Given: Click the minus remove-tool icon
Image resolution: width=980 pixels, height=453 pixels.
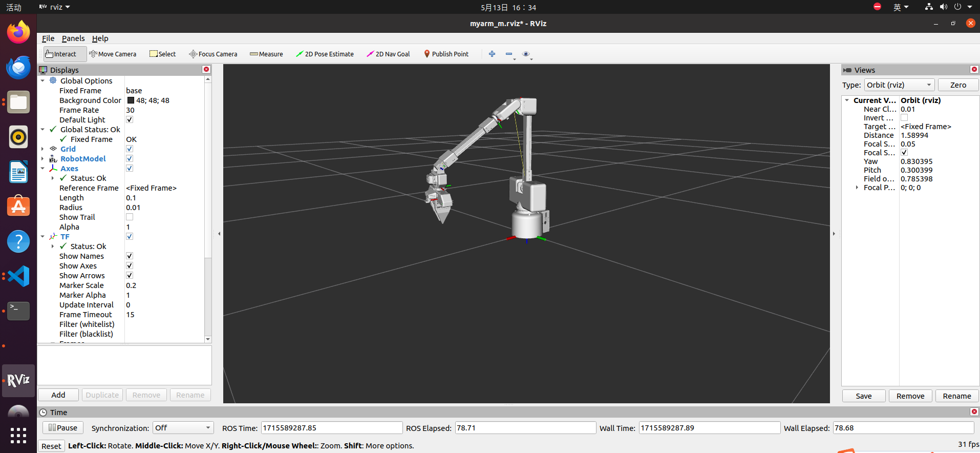Looking at the screenshot, I should tap(509, 54).
